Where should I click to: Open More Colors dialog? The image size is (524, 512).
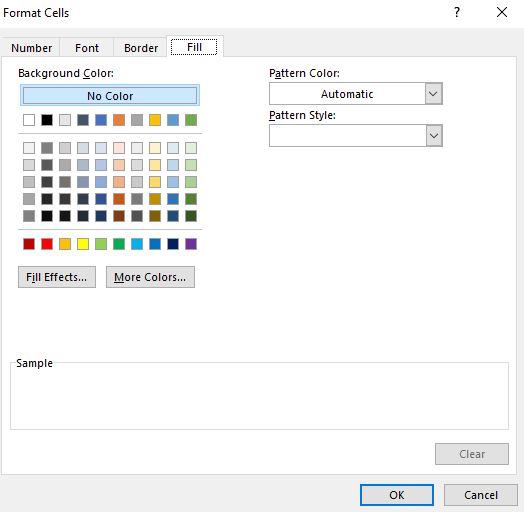tap(150, 277)
